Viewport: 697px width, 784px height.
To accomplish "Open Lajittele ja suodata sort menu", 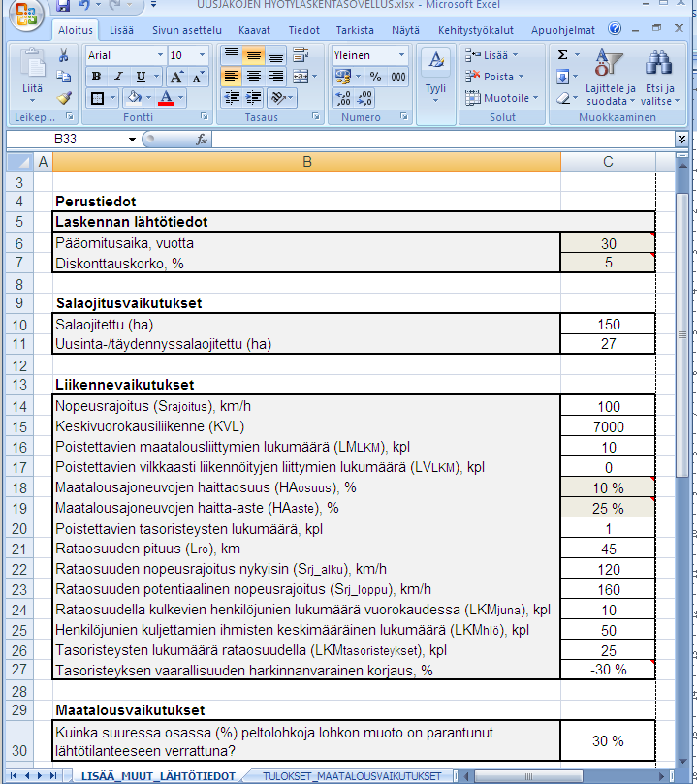I will tap(610, 78).
